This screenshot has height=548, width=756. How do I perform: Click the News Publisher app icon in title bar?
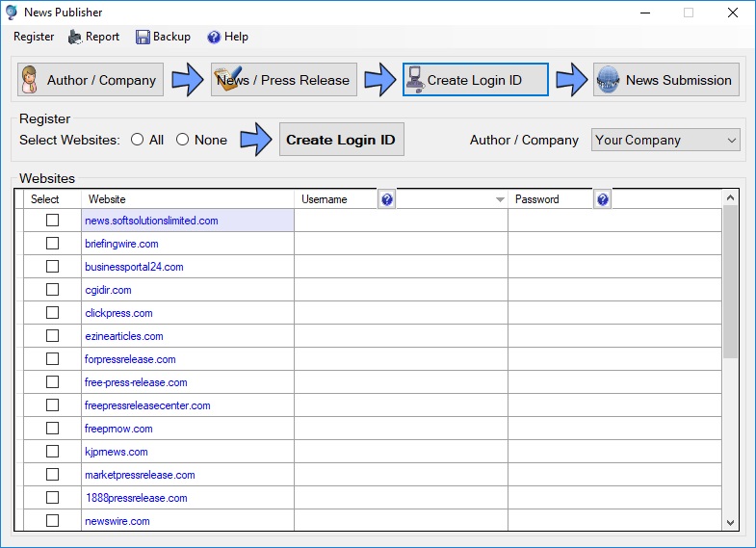[x=12, y=13]
